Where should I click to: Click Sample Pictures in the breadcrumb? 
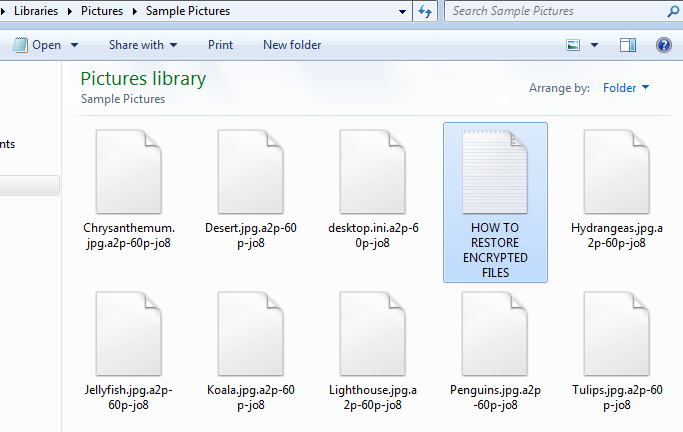click(x=188, y=11)
